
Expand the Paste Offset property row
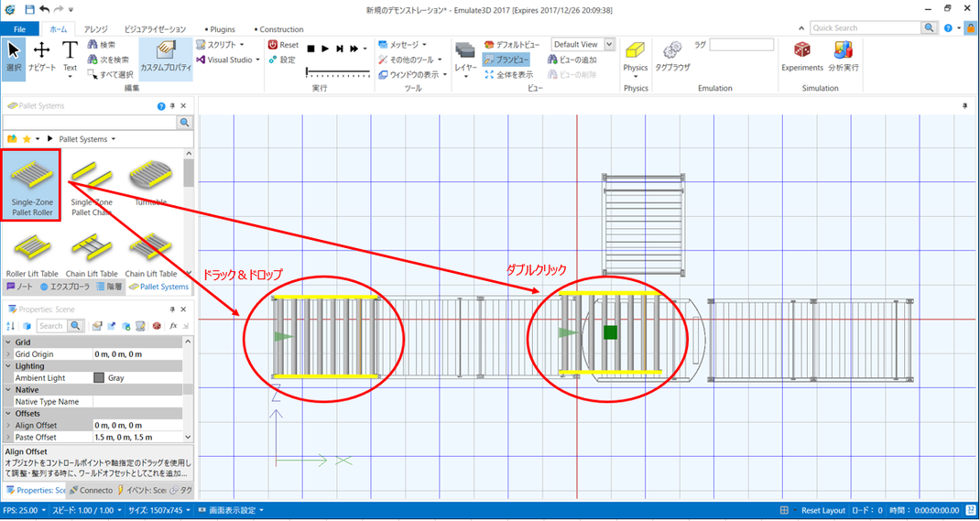(x=8, y=438)
